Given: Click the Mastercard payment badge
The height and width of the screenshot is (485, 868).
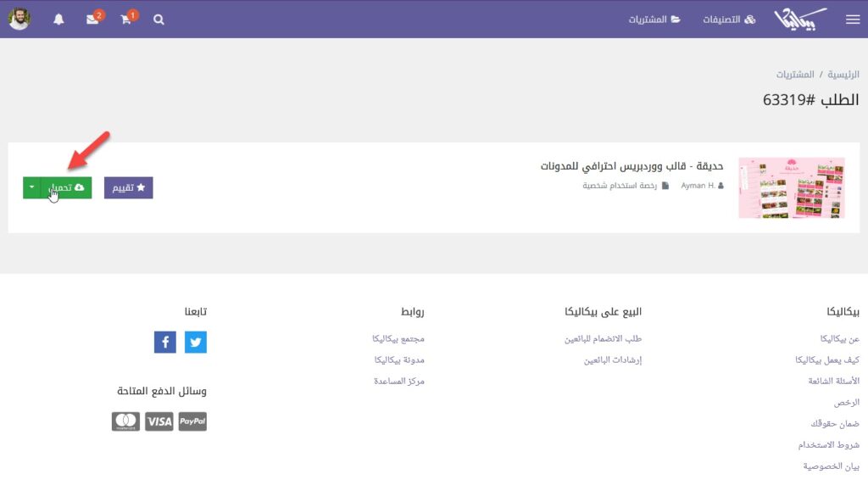Looking at the screenshot, I should click(125, 421).
